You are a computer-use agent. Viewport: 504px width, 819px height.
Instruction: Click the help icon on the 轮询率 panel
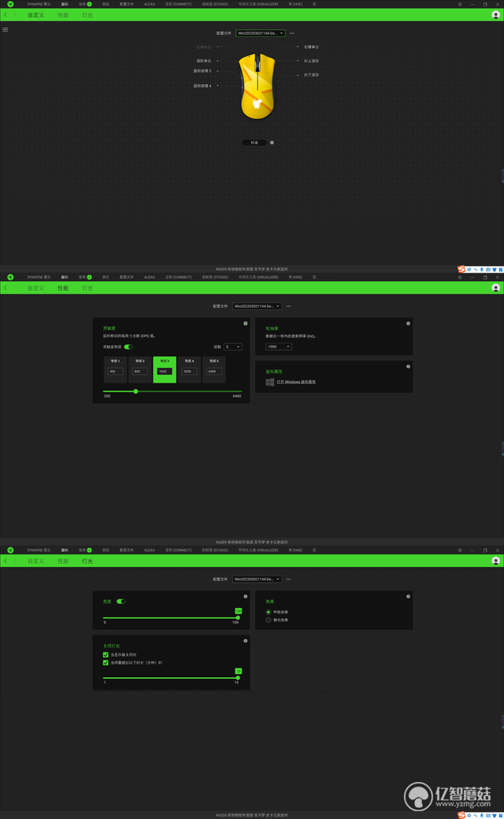point(409,324)
